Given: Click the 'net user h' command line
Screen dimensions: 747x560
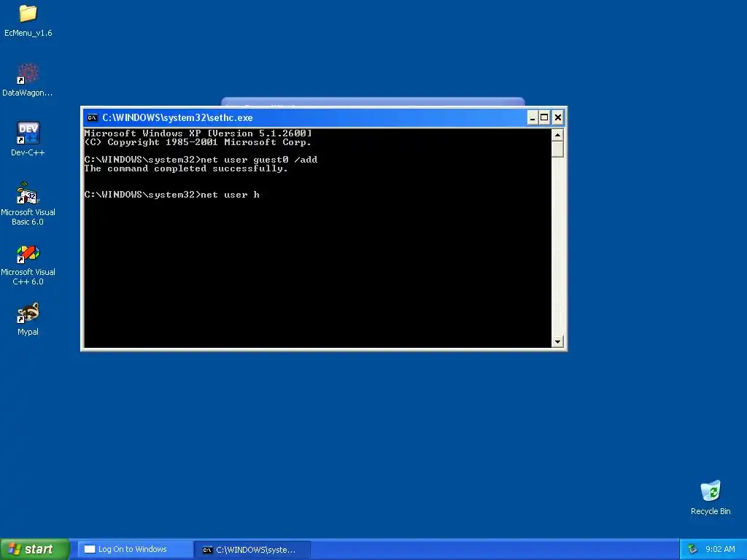Looking at the screenshot, I should (x=172, y=195).
